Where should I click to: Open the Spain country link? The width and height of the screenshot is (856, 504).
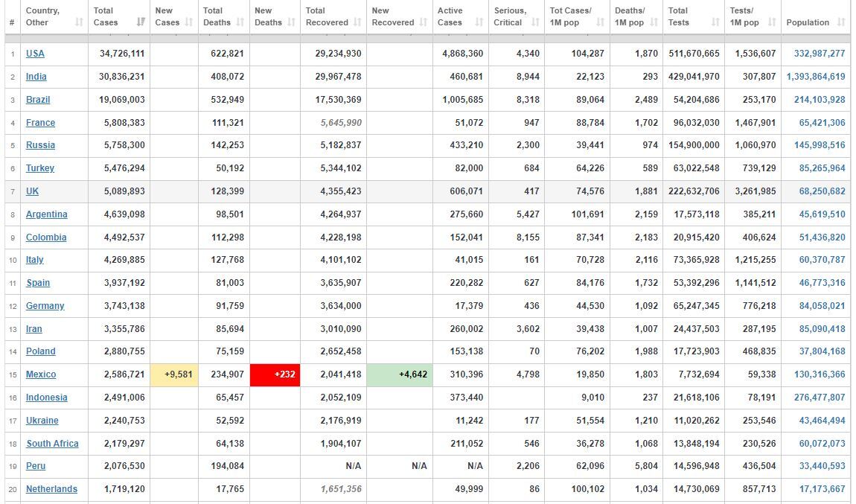pos(38,283)
